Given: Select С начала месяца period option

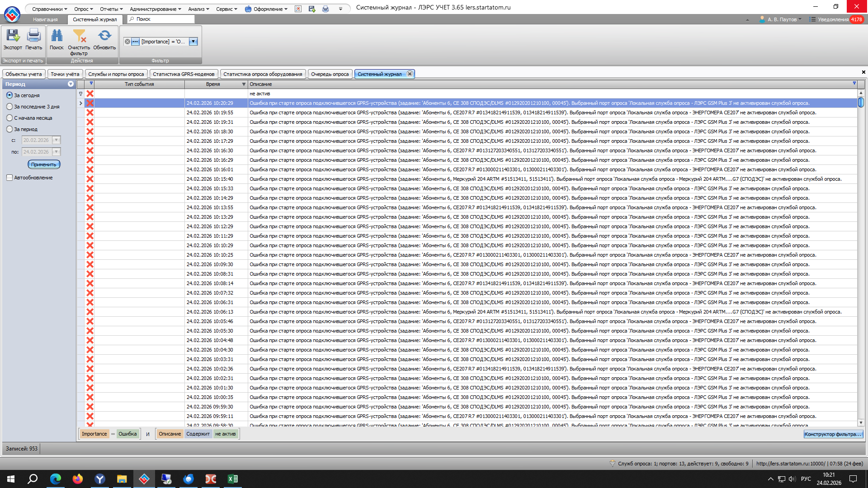Looking at the screenshot, I should pyautogui.click(x=9, y=118).
